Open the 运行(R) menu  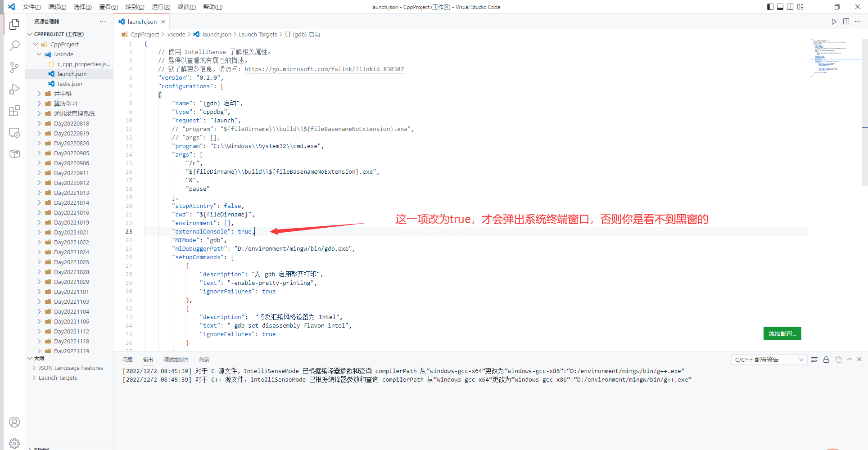click(x=161, y=7)
